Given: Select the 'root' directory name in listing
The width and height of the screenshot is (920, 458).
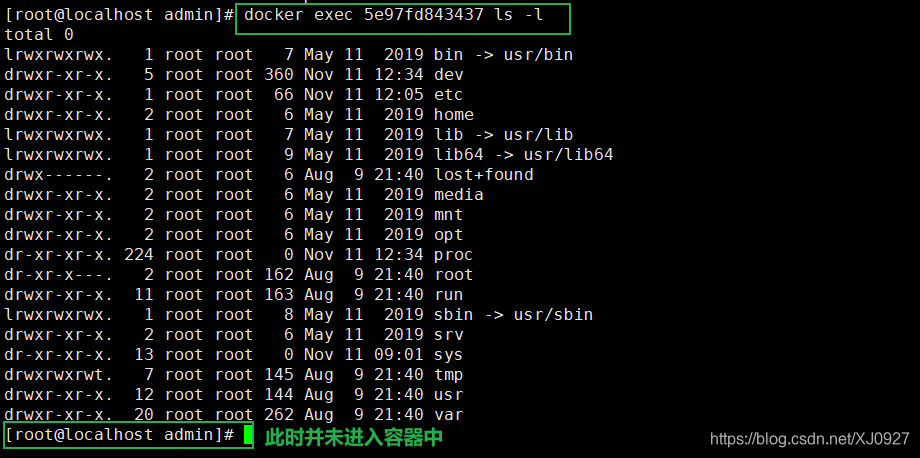Looking at the screenshot, I should (x=454, y=275).
